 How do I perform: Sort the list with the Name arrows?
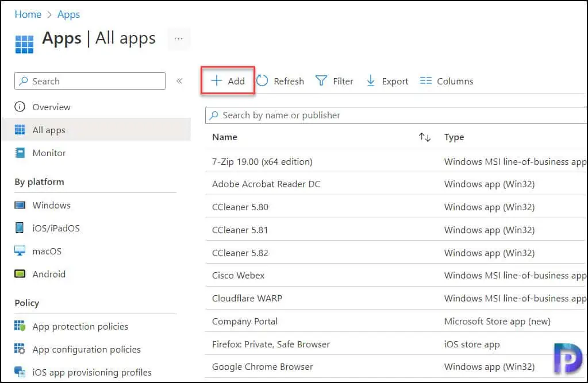425,137
